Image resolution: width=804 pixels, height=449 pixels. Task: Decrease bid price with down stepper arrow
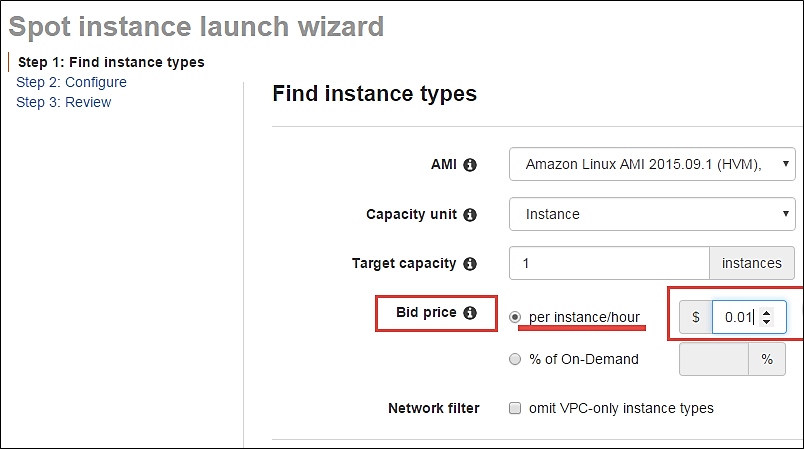(766, 324)
